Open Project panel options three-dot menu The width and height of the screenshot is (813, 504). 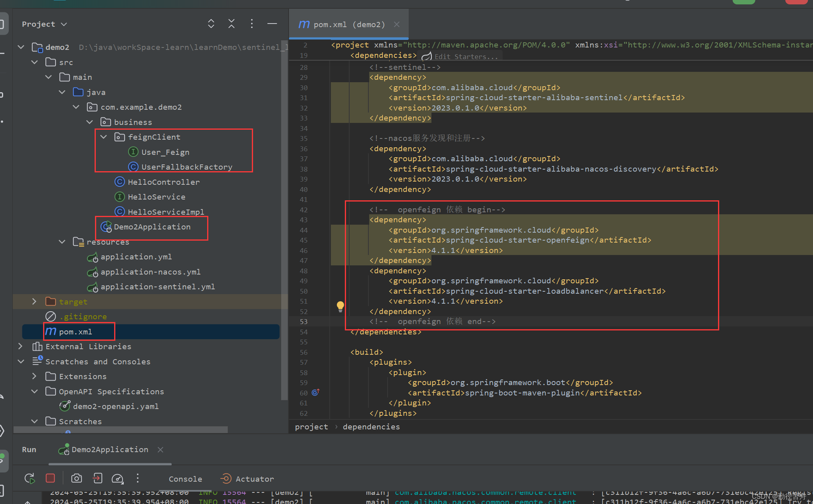tap(251, 24)
